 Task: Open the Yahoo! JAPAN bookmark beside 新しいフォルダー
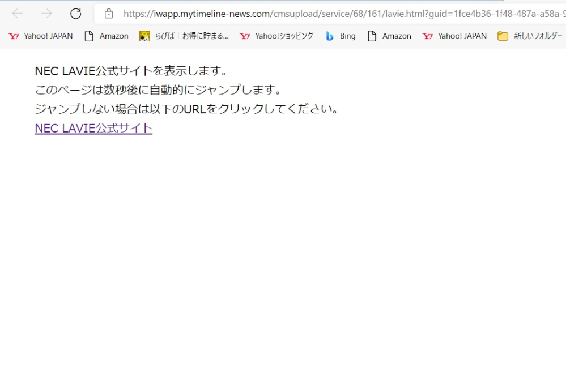tap(454, 36)
